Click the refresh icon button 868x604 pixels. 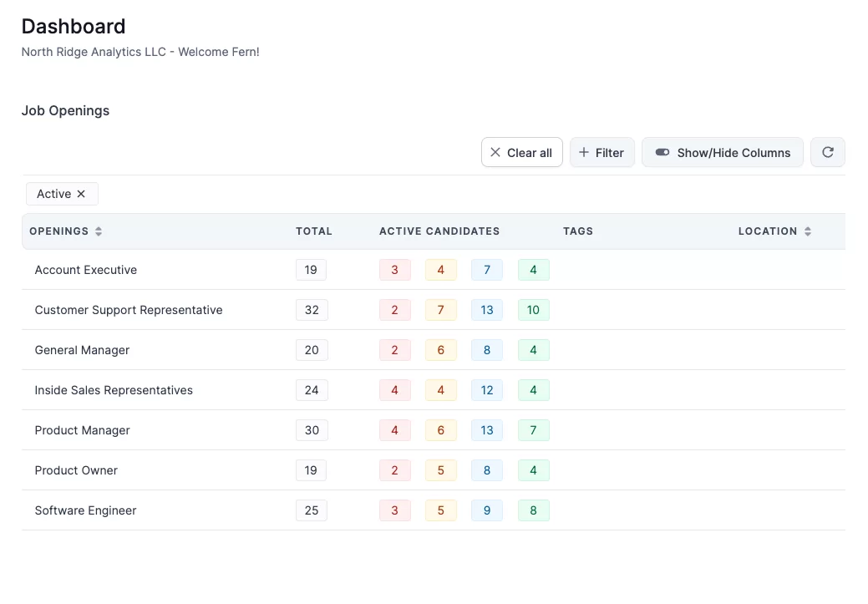click(x=828, y=152)
